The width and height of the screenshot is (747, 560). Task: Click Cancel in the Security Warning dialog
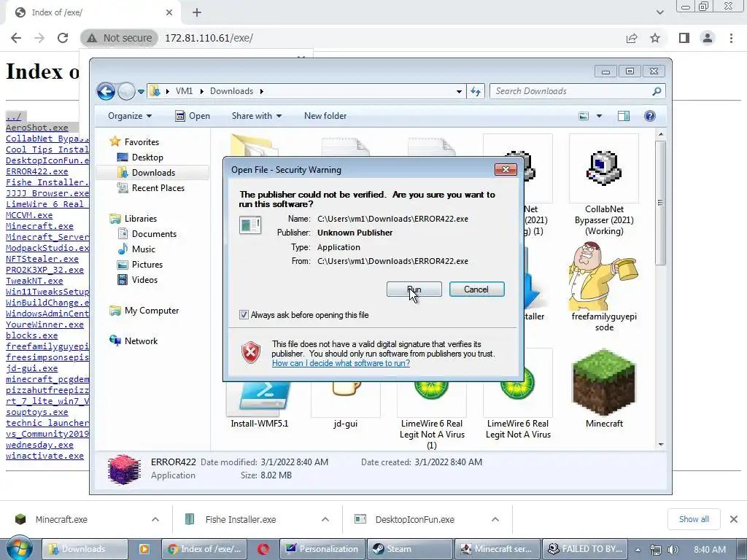[476, 289]
